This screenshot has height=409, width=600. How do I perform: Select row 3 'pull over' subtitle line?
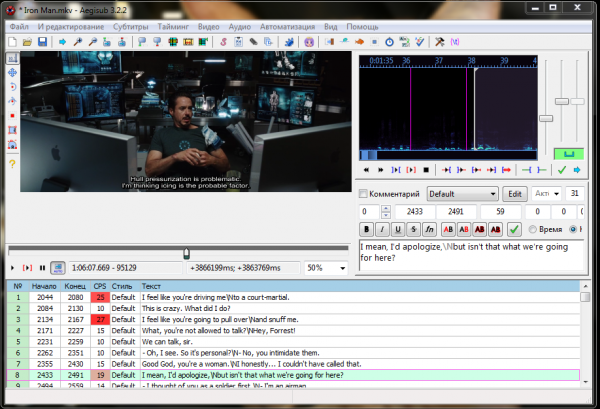293,319
